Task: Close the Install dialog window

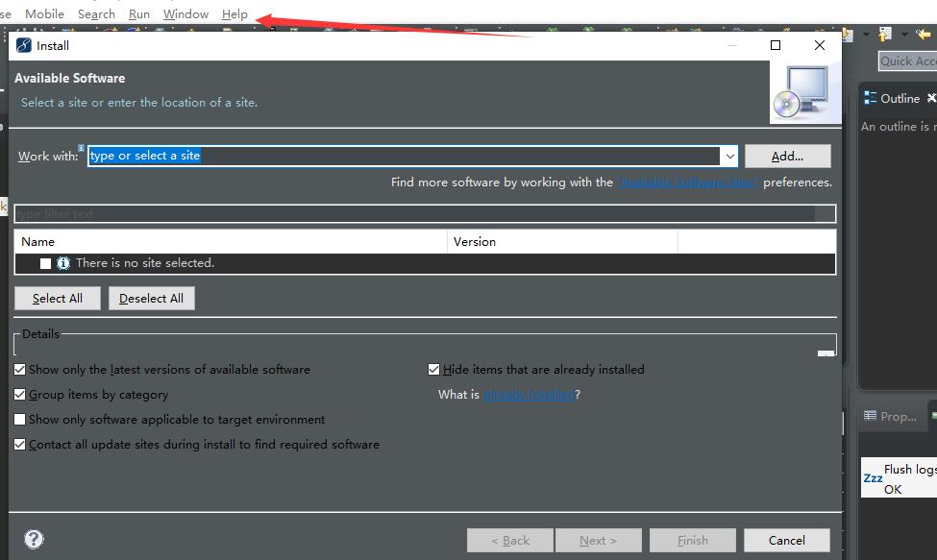Action: 820,45
